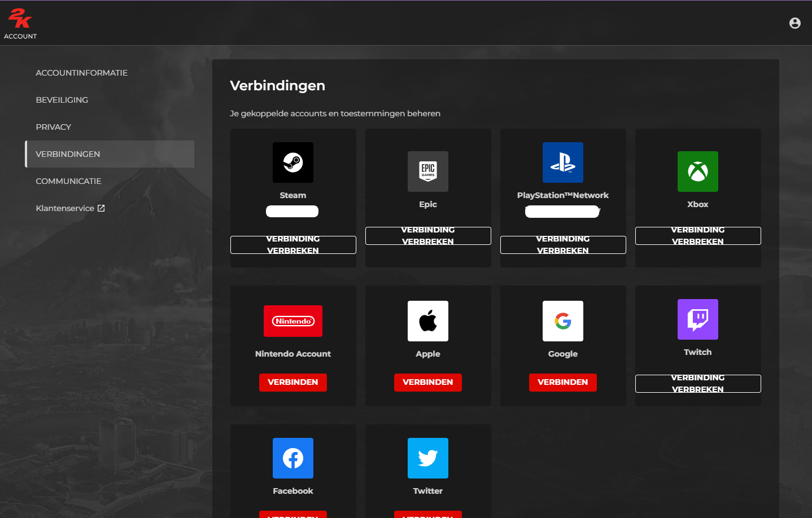812x518 pixels.
Task: Click the Verbindingen page heading
Action: (277, 86)
